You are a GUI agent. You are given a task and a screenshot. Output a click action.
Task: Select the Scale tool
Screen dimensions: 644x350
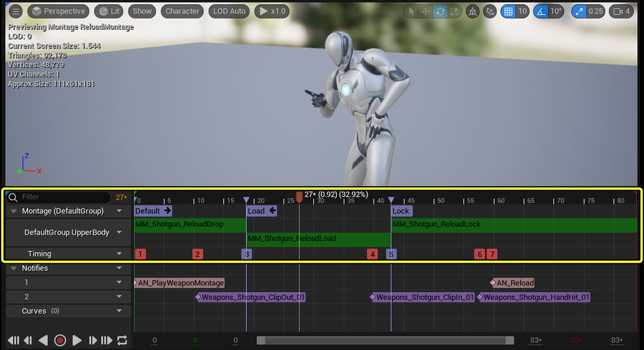click(455, 11)
